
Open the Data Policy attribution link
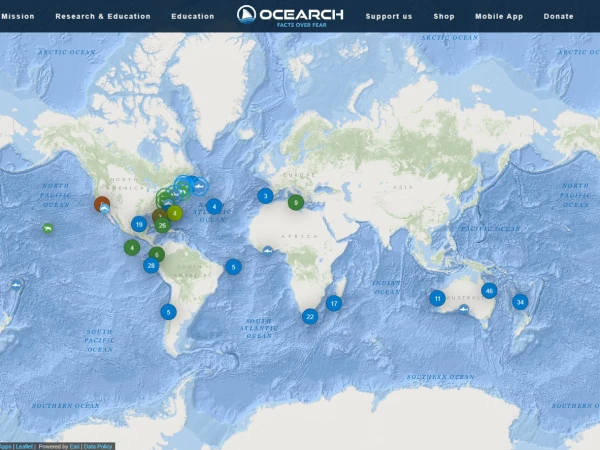98,446
